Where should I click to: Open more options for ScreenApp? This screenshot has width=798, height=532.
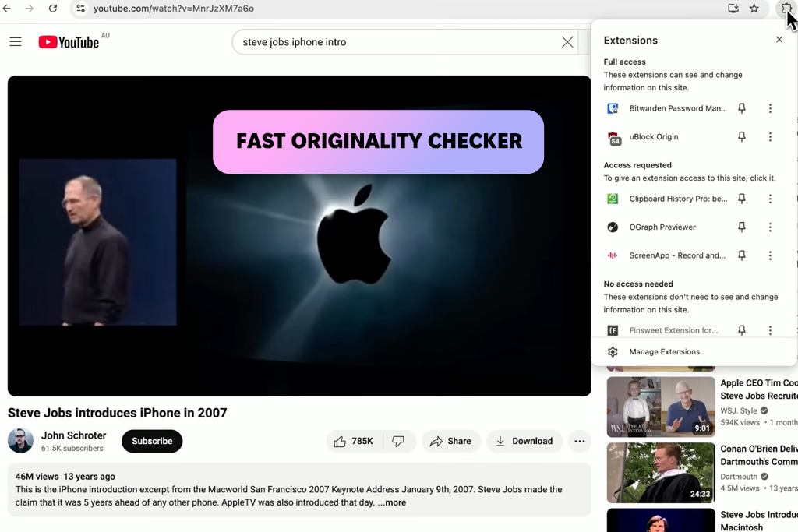pos(770,255)
